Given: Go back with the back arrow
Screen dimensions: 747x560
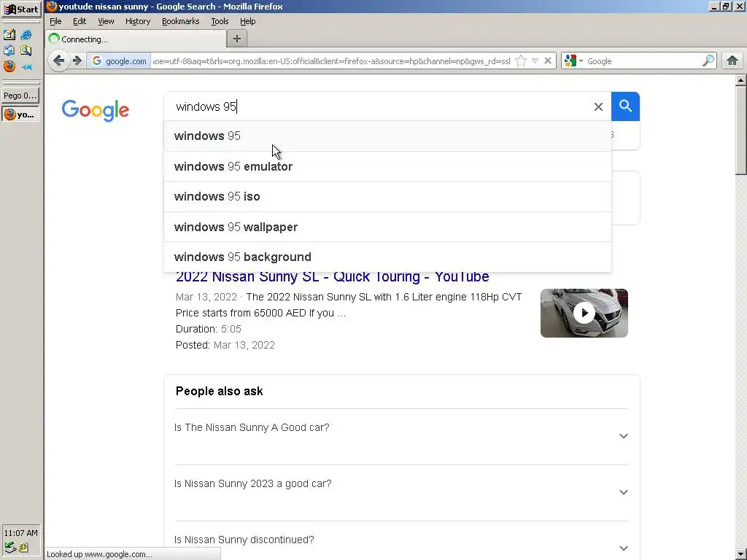Looking at the screenshot, I should (58, 61).
